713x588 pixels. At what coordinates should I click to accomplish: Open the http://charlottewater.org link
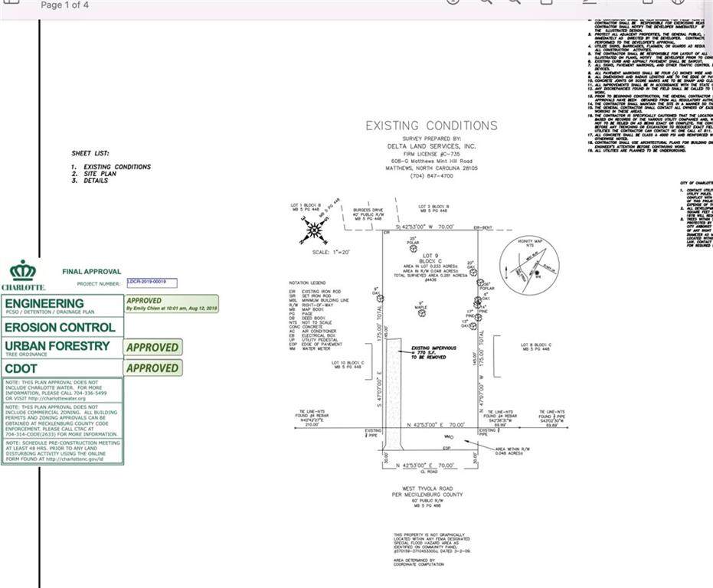tap(57, 398)
